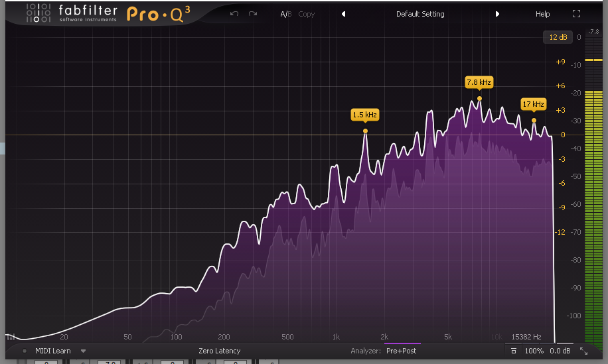Copy state with the Copy button
The height and width of the screenshot is (364, 608).
pos(307,14)
